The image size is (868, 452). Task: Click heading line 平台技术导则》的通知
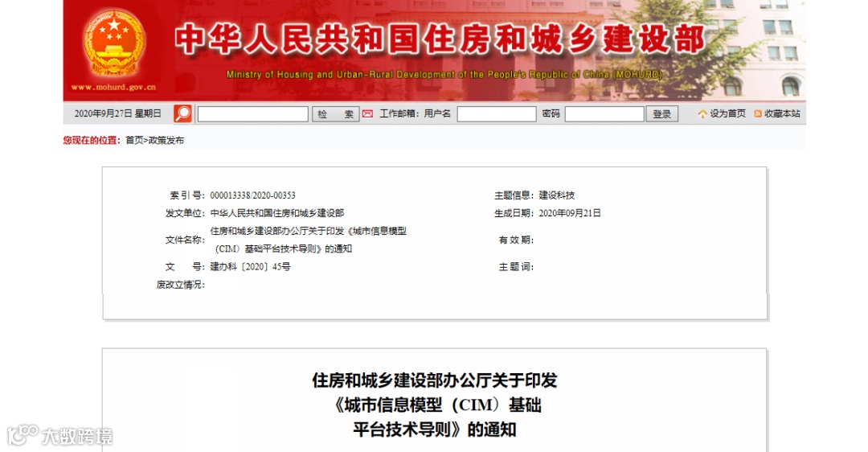point(435,429)
